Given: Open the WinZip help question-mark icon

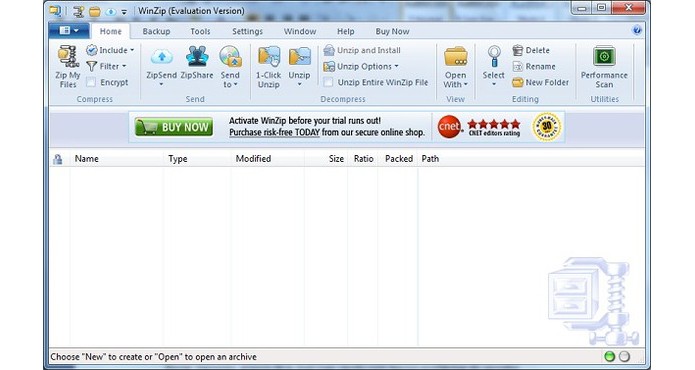Looking at the screenshot, I should click(637, 30).
